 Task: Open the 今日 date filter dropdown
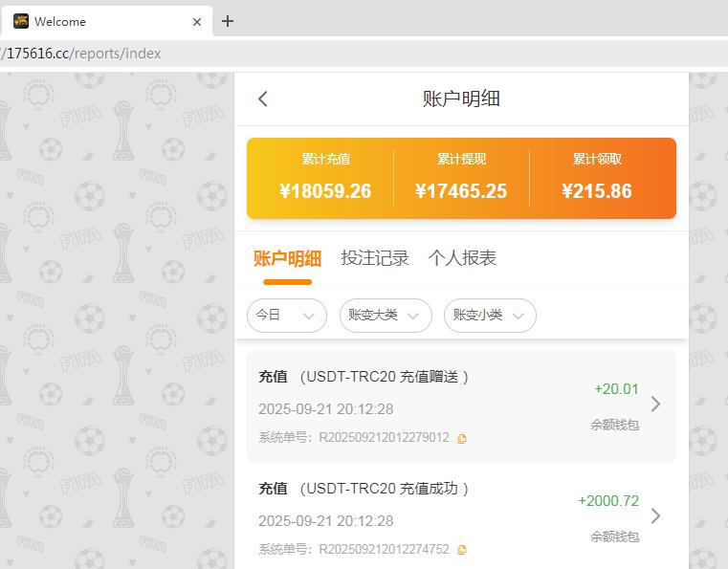coord(286,316)
